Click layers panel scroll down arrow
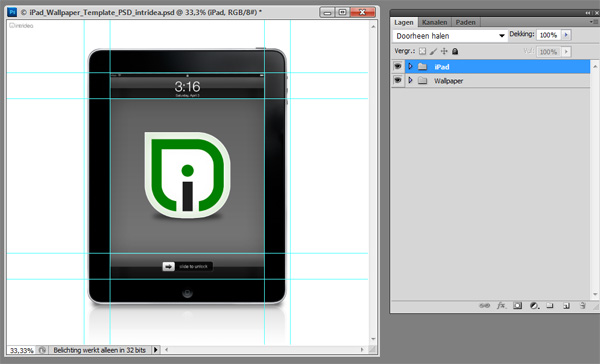The image size is (600, 364). tap(595, 294)
